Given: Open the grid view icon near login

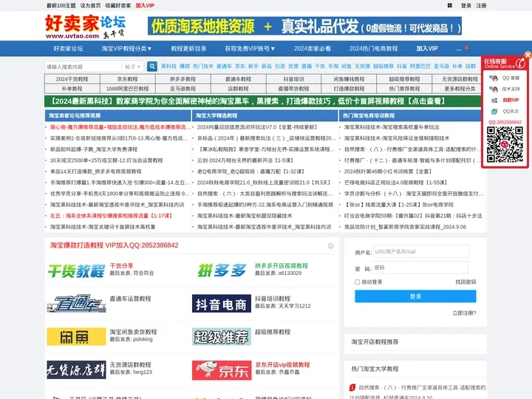Looking at the screenshot, I should coord(449,5).
